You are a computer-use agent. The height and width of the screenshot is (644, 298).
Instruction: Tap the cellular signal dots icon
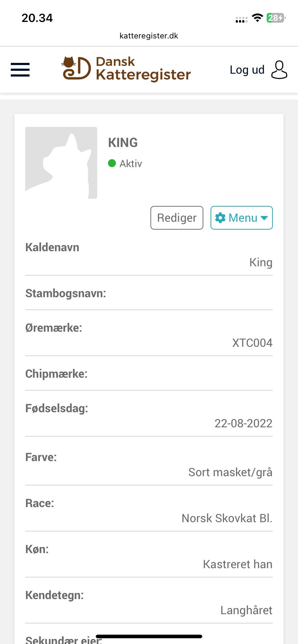pos(241,19)
